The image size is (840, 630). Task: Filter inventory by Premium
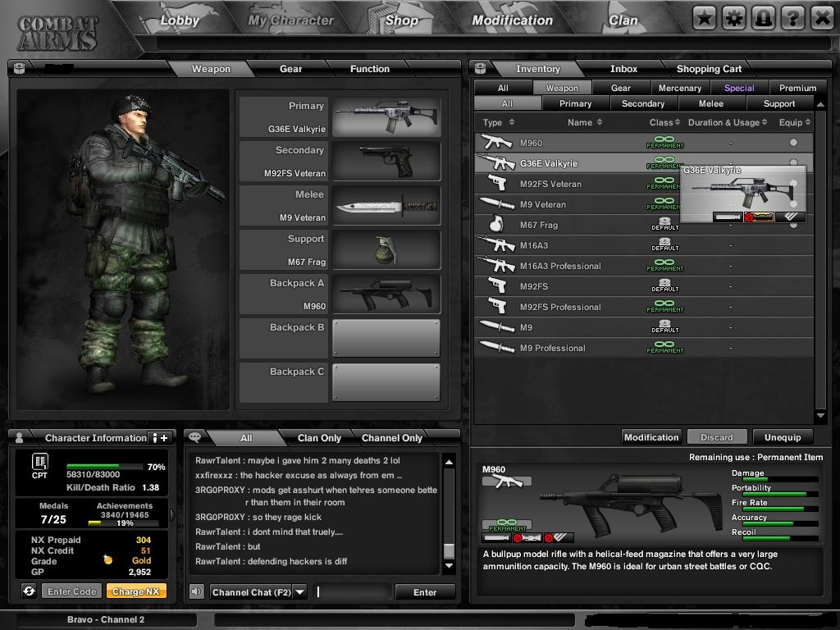click(797, 88)
